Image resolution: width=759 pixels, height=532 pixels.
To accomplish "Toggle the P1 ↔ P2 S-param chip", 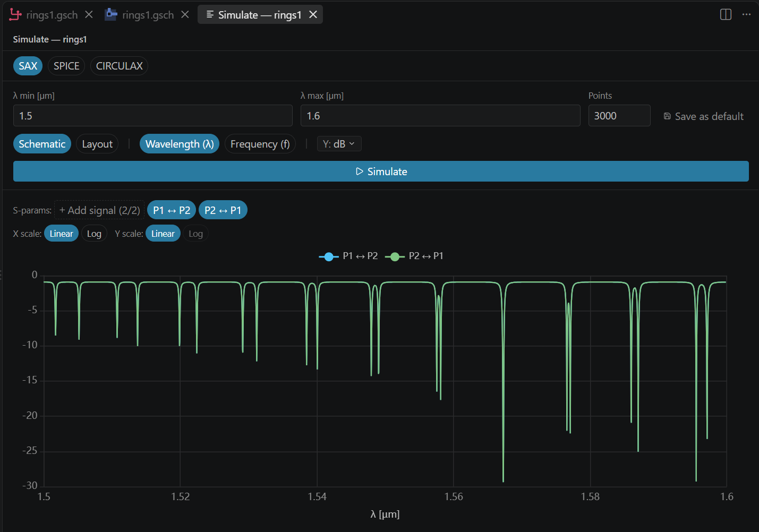I will [x=172, y=210].
